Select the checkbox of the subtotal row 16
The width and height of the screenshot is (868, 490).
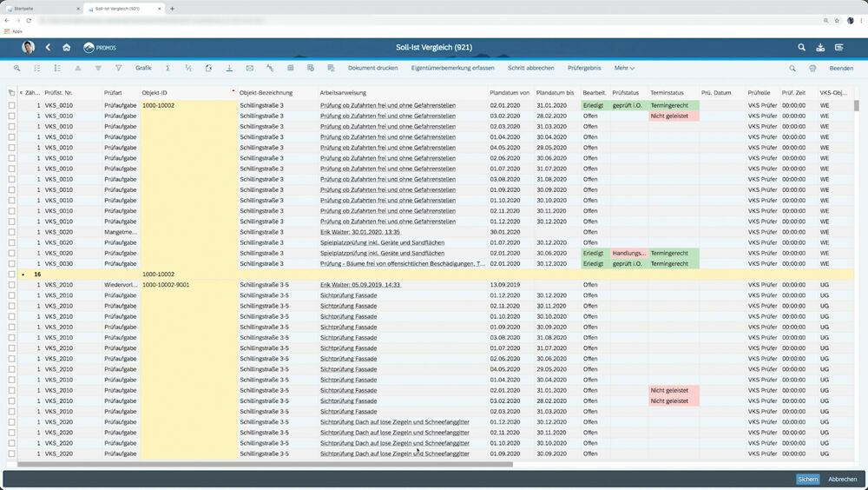click(12, 274)
